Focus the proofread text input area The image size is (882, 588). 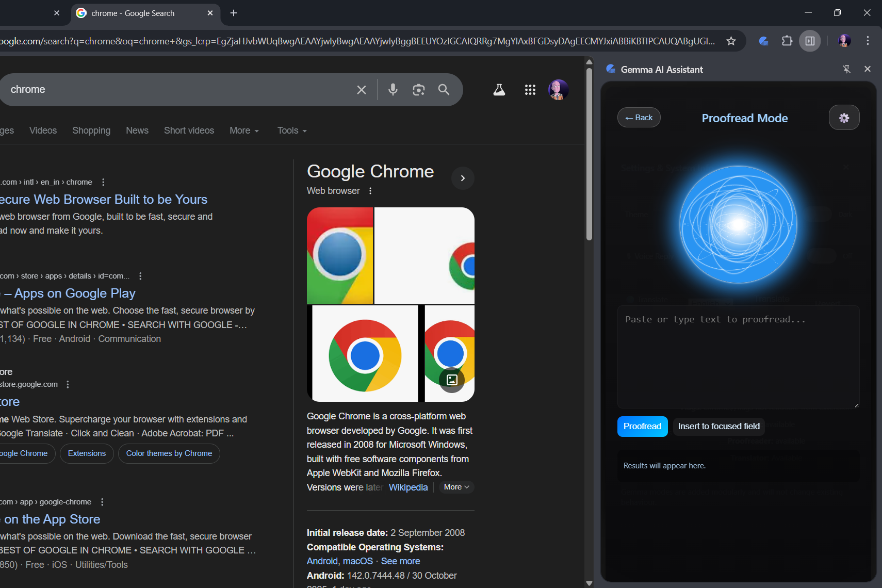[x=738, y=357]
